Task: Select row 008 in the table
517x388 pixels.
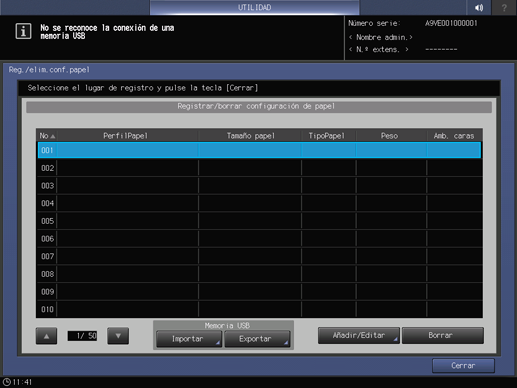Action: tap(259, 274)
